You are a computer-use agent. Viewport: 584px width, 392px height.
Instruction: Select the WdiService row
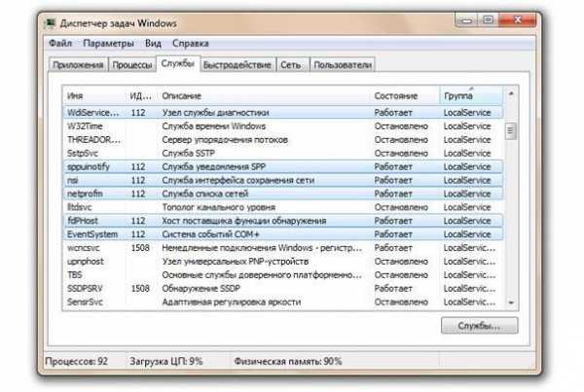pyautogui.click(x=283, y=113)
